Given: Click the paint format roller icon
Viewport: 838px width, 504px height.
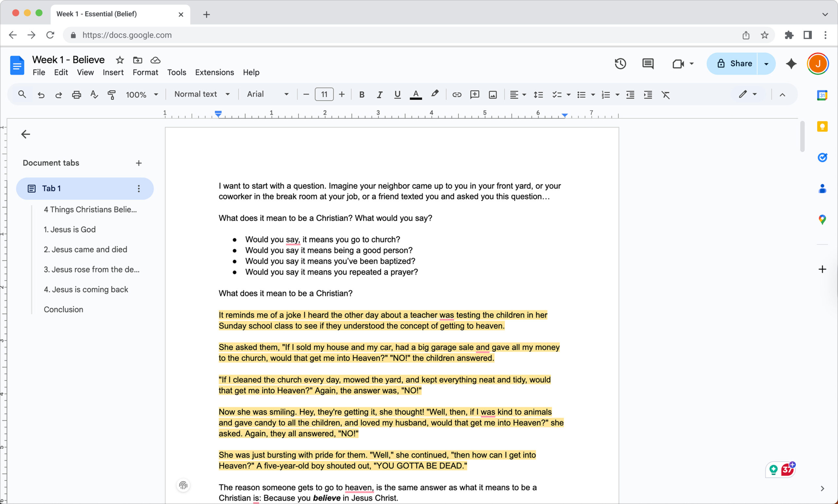Looking at the screenshot, I should point(111,94).
